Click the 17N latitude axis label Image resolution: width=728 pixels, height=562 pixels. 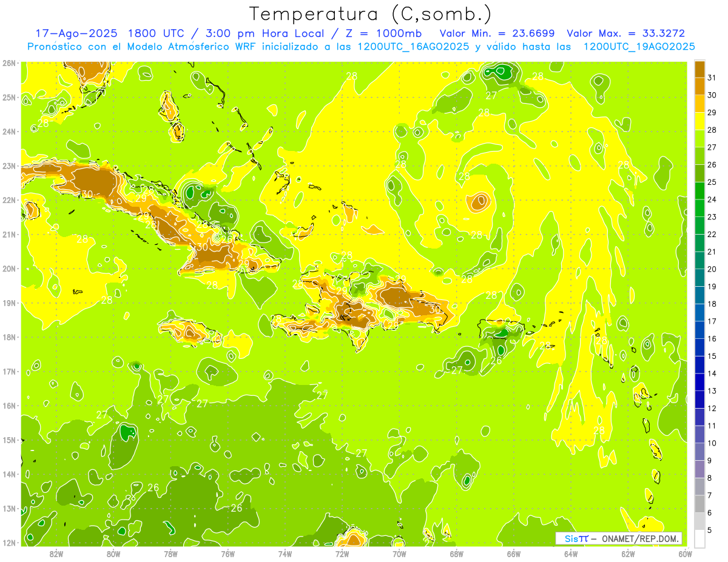tap(9, 372)
